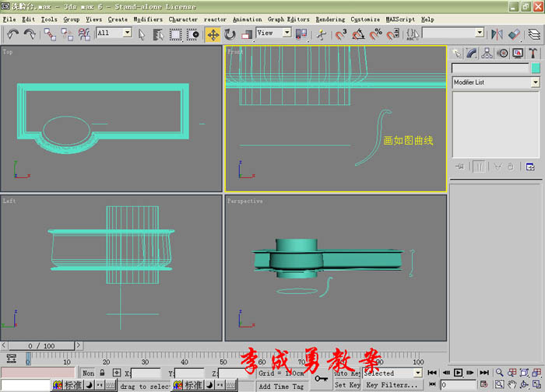Switch to the Hierarchy command panel tab
The width and height of the screenshot is (545, 392).
coord(487,53)
